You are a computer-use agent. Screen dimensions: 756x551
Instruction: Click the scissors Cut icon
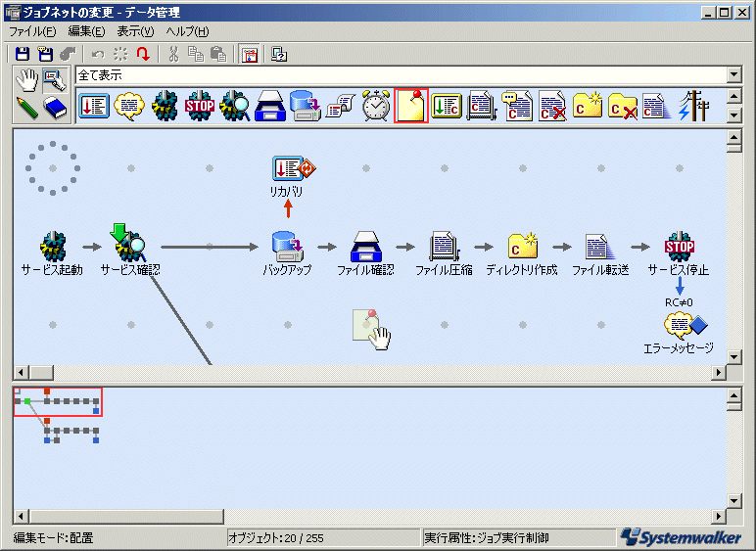pos(173,54)
